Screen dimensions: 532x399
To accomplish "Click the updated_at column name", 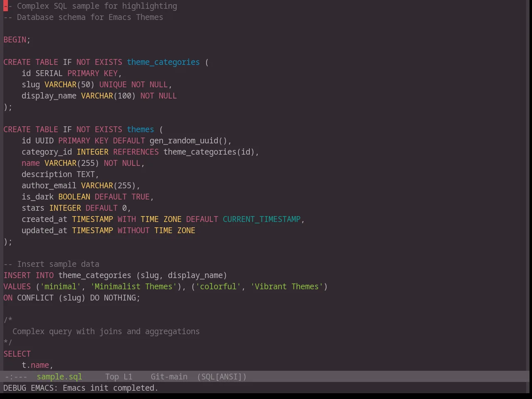I will point(44,230).
